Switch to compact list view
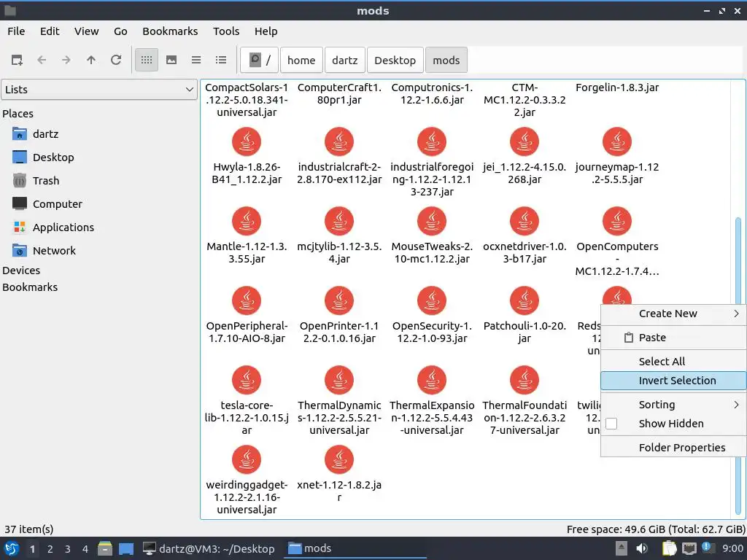Screen dimensions: 747x560 [x=196, y=60]
